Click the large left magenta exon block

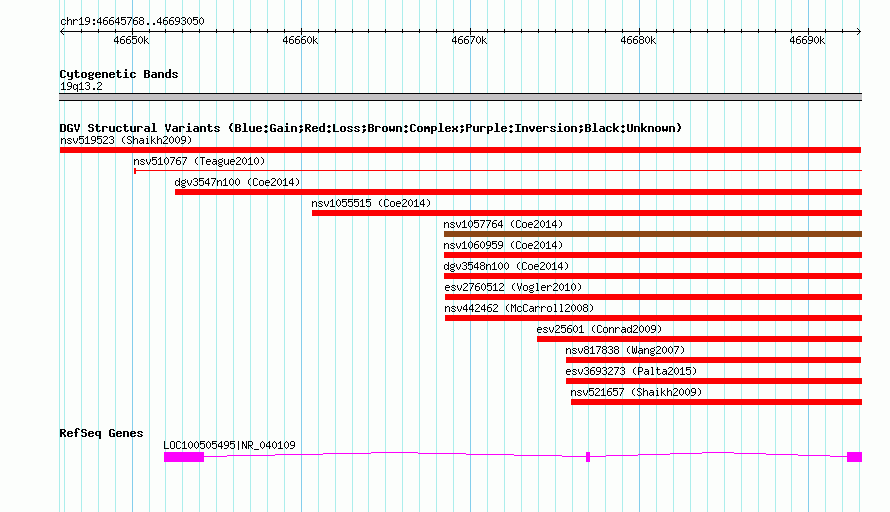(184, 457)
